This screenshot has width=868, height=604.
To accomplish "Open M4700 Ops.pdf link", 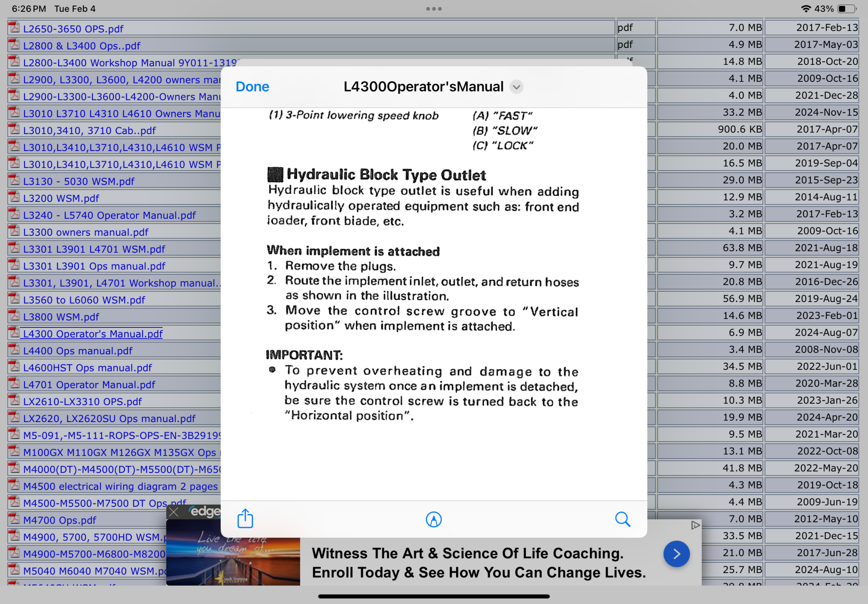I will pos(60,520).
